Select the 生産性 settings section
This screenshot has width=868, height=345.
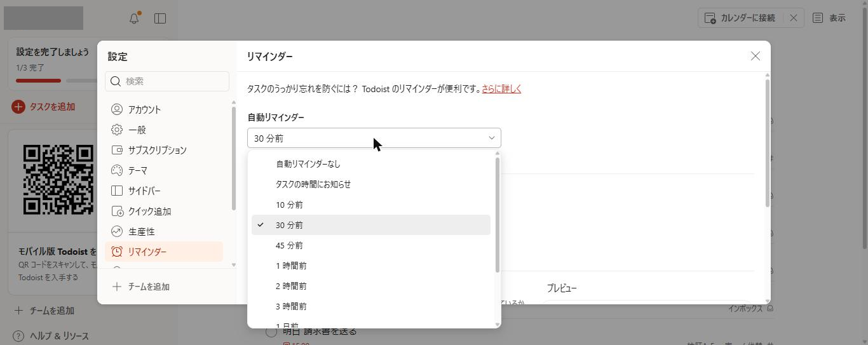point(164,231)
